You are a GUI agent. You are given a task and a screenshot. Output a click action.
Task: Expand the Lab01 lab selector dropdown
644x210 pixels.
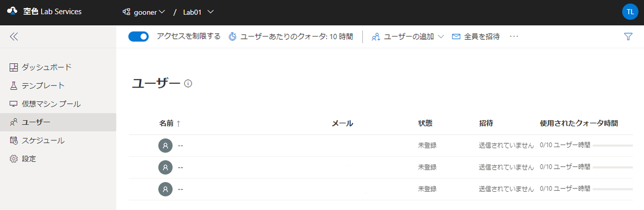210,12
